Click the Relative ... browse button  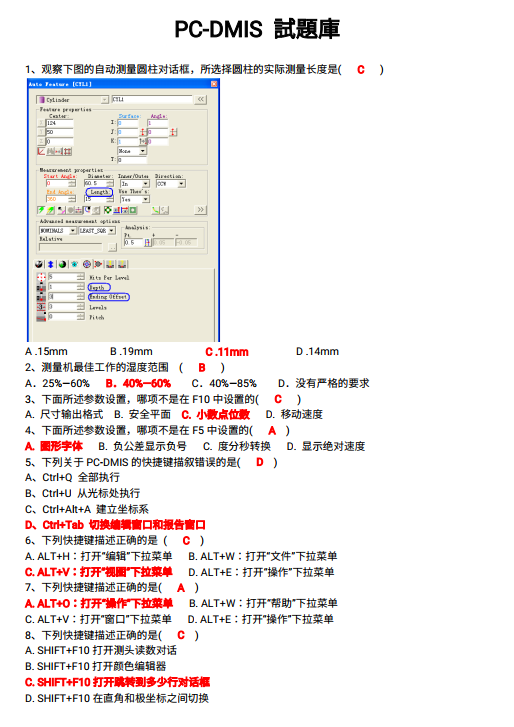click(x=113, y=247)
